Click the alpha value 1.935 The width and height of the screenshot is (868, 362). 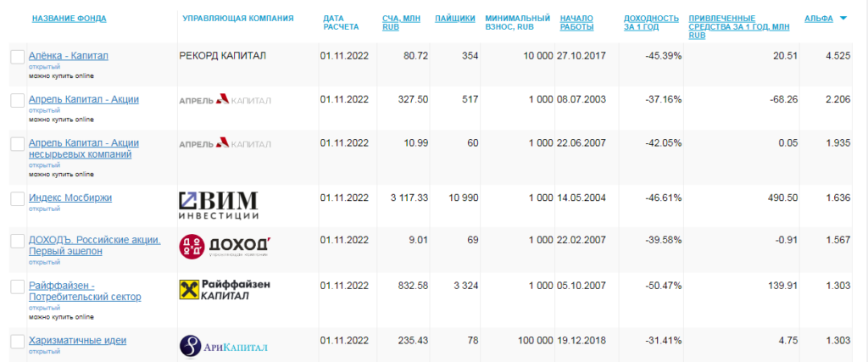(838, 142)
